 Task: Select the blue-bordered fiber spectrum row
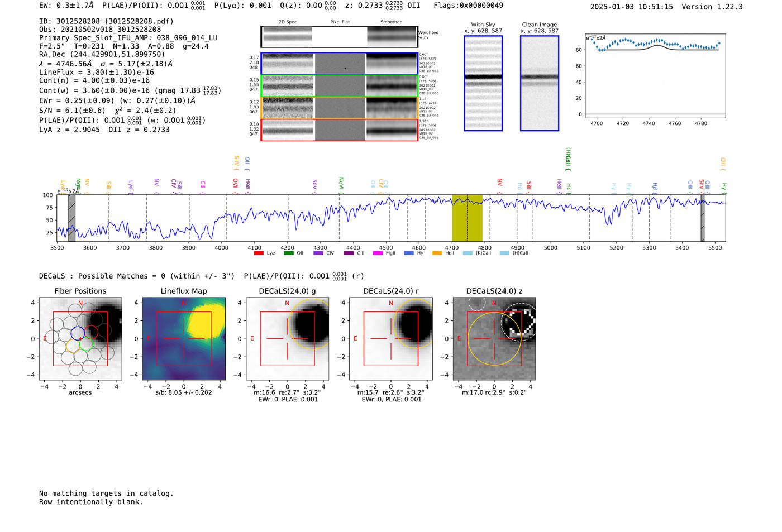click(x=339, y=64)
